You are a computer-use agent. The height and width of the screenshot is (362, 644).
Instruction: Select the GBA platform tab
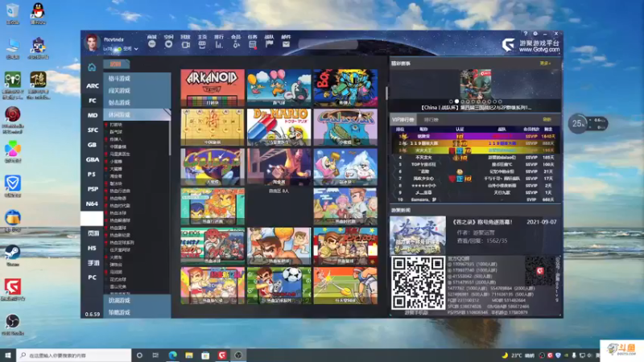(x=92, y=159)
